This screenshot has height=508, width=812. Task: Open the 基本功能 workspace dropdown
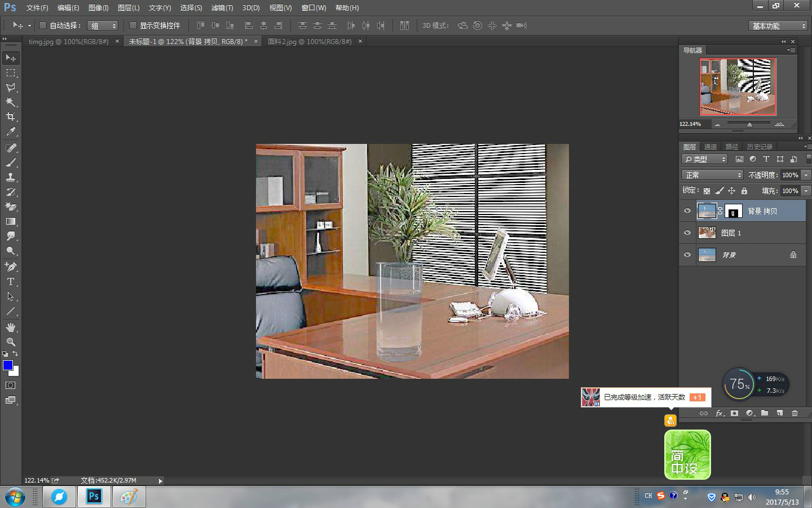tap(778, 26)
